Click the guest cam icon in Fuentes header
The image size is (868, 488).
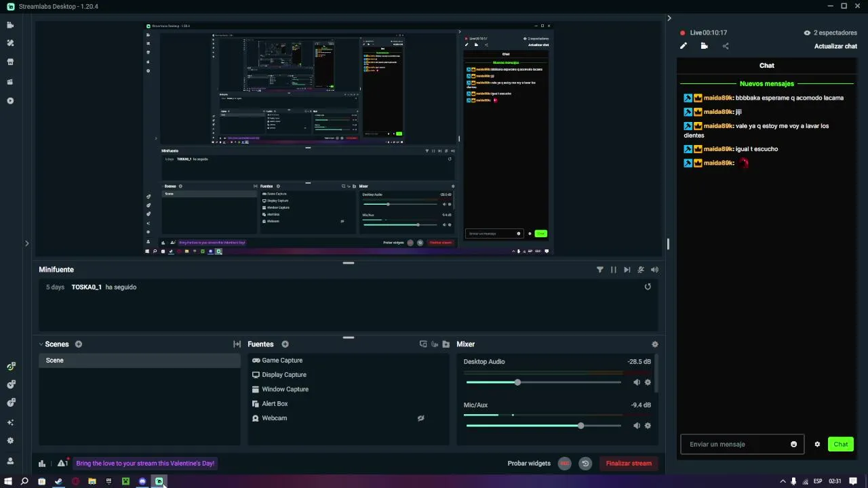tap(435, 344)
